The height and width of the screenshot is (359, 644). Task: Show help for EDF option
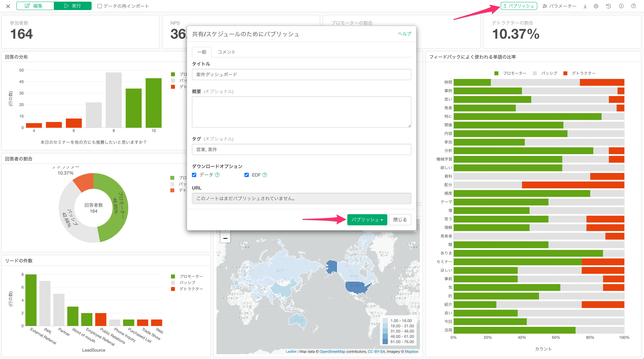pyautogui.click(x=265, y=175)
